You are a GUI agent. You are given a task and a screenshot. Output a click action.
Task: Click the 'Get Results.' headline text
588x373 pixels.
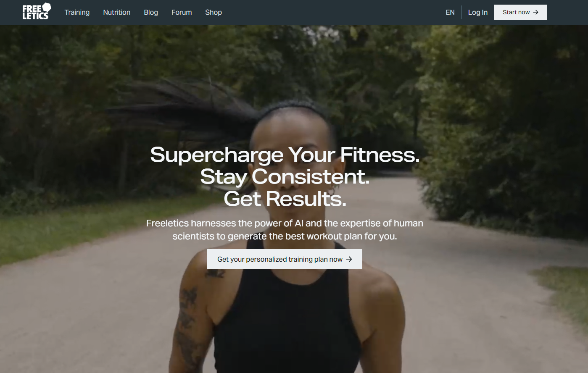pyautogui.click(x=285, y=199)
